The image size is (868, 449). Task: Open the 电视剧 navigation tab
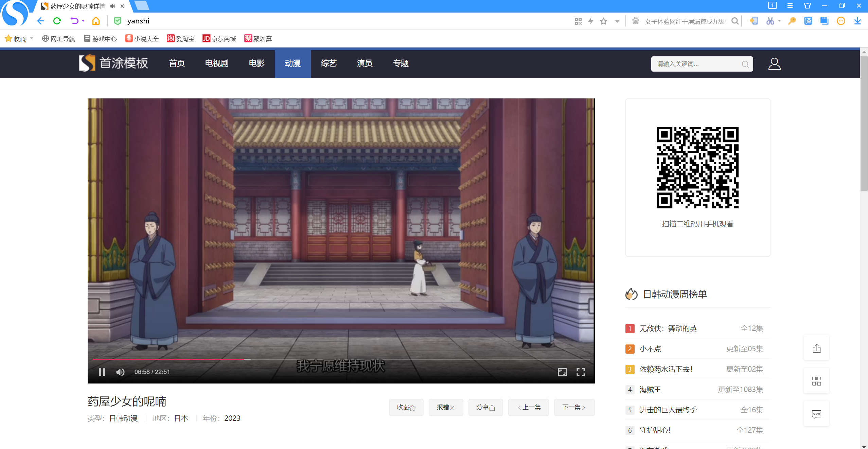(216, 63)
